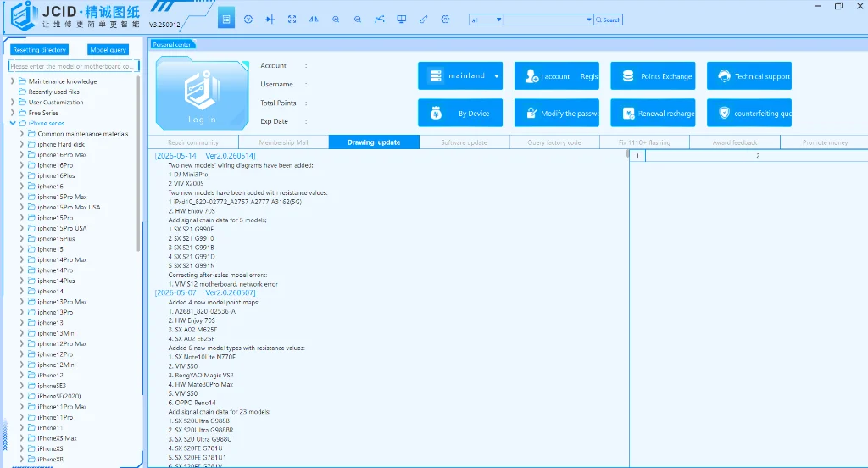868x468 pixels.
Task: Open the Technical support button
Action: (x=749, y=75)
